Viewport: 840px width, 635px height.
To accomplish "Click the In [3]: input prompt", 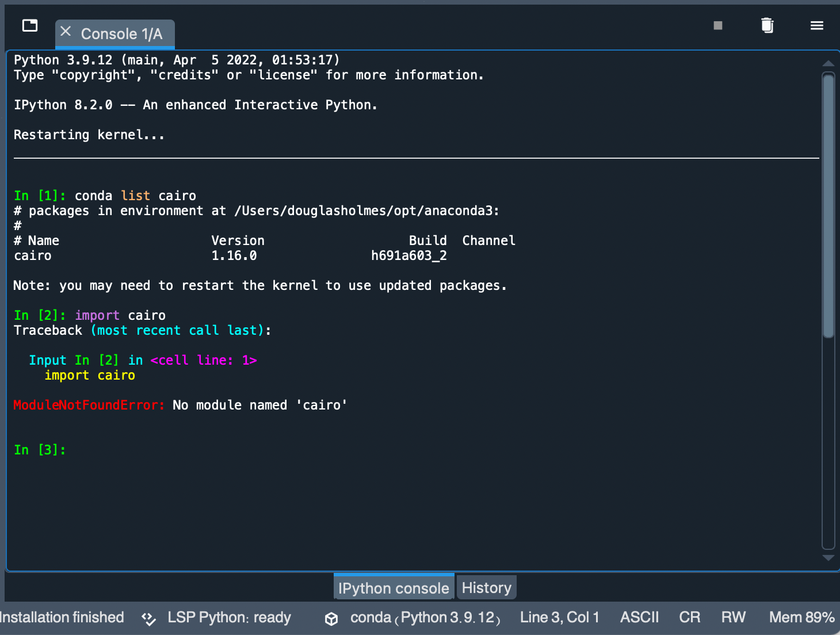I will [40, 450].
